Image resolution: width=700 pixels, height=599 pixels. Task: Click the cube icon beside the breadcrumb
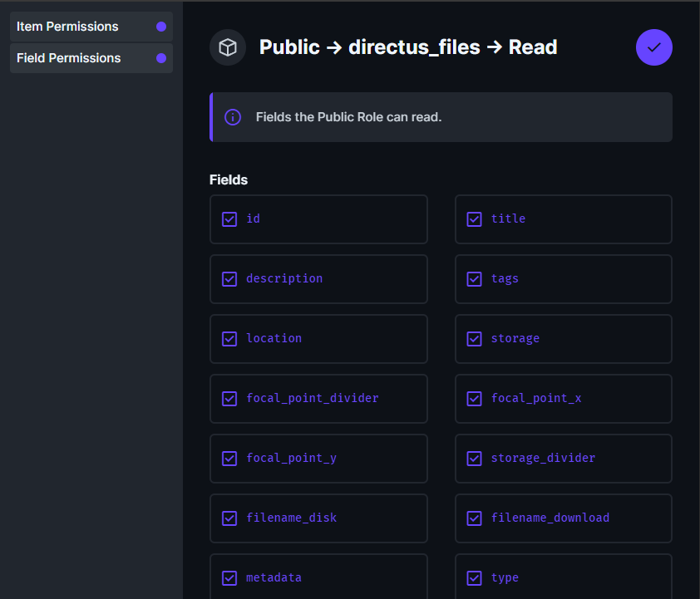click(x=227, y=47)
